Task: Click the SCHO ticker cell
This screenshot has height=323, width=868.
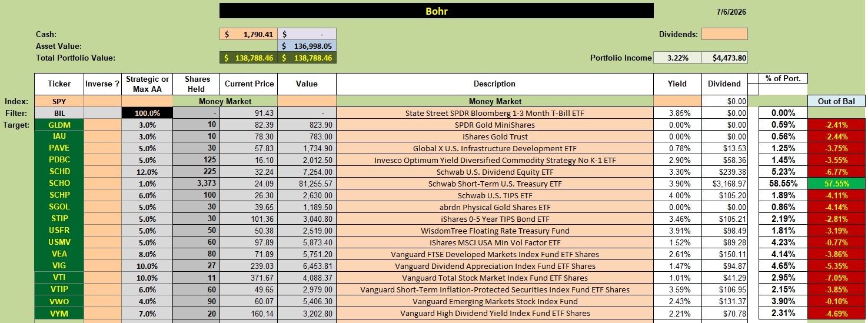Action: pyautogui.click(x=59, y=184)
